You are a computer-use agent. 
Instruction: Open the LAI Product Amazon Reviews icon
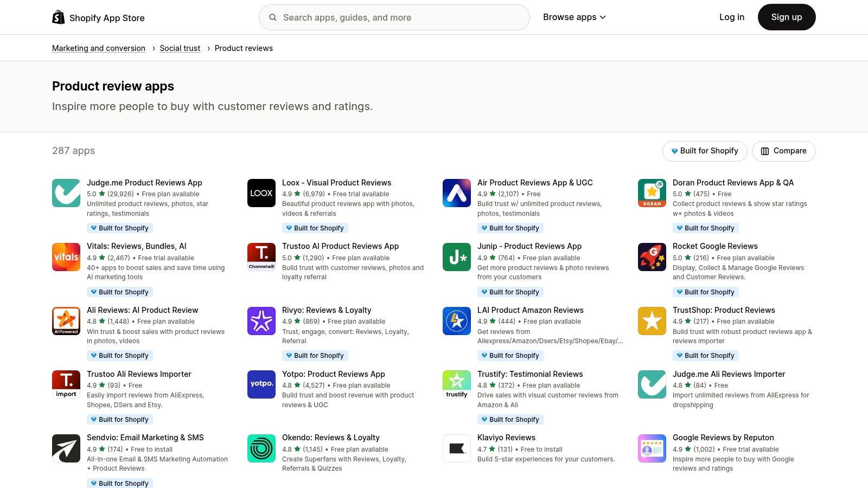click(457, 321)
